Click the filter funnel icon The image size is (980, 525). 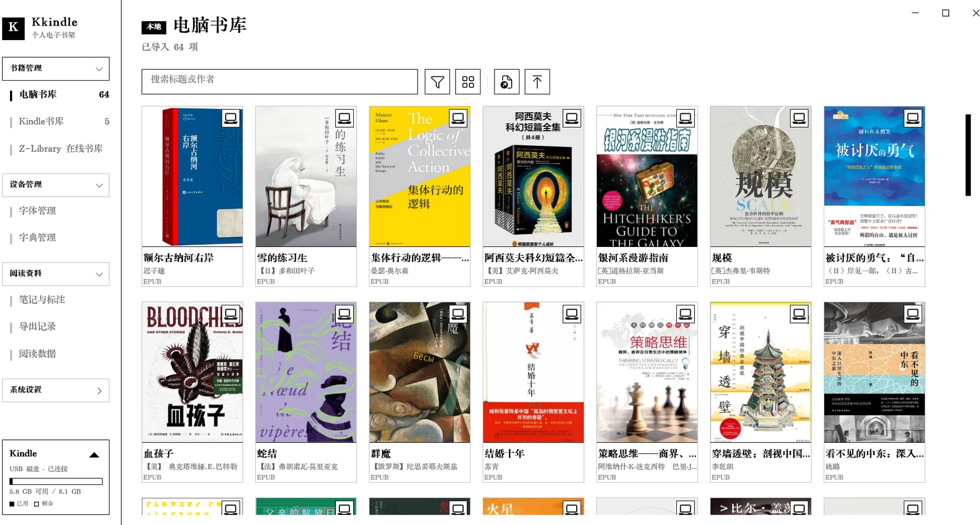[437, 82]
